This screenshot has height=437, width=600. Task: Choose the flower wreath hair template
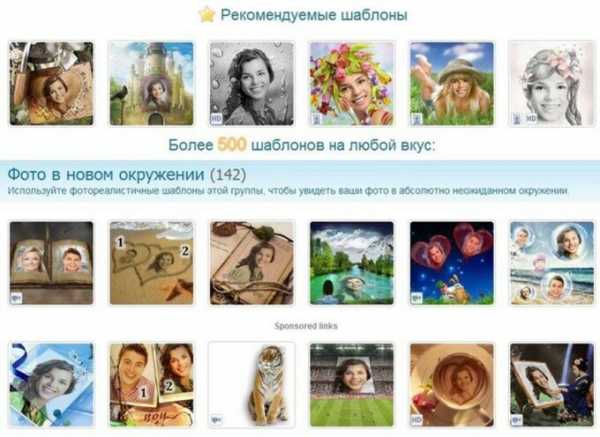[352, 84]
